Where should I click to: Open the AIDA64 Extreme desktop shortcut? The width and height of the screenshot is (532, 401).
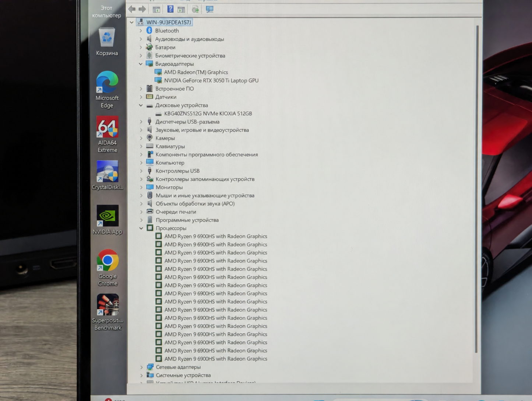pyautogui.click(x=107, y=135)
